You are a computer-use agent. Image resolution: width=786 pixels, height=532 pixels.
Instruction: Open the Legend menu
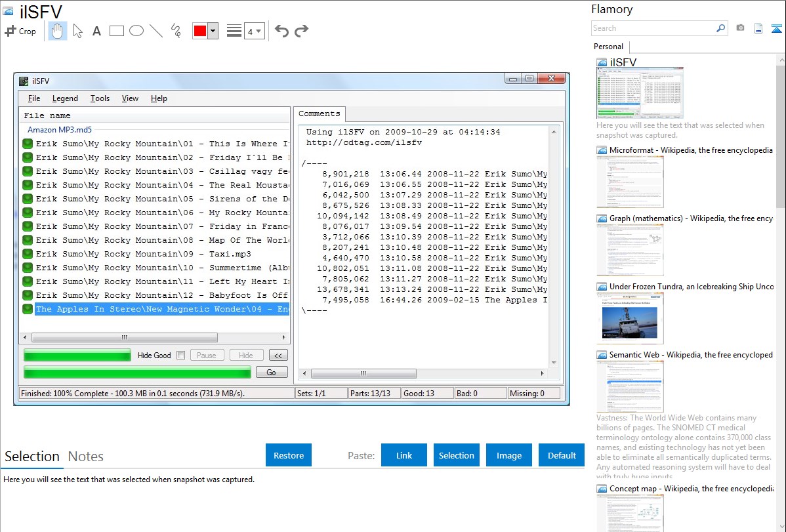(x=65, y=98)
